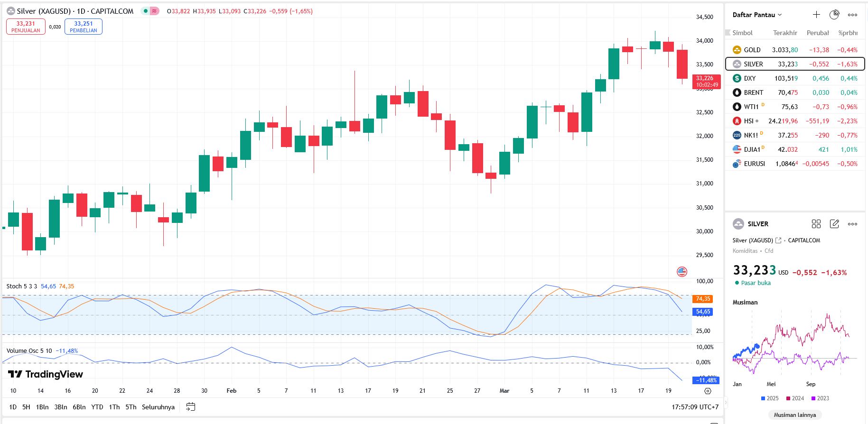Open the watchlist advanced view pie icon
Image resolution: width=868 pixels, height=424 pixels.
[x=834, y=15]
